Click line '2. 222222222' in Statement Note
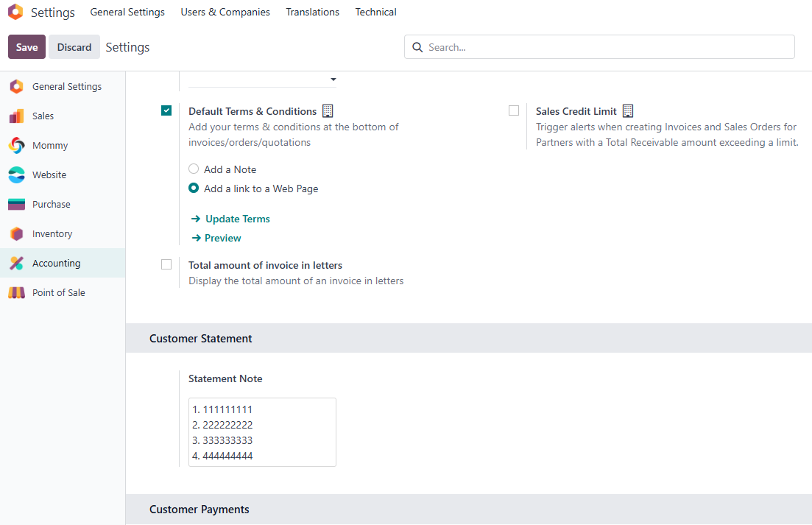This screenshot has height=525, width=812. (x=222, y=425)
